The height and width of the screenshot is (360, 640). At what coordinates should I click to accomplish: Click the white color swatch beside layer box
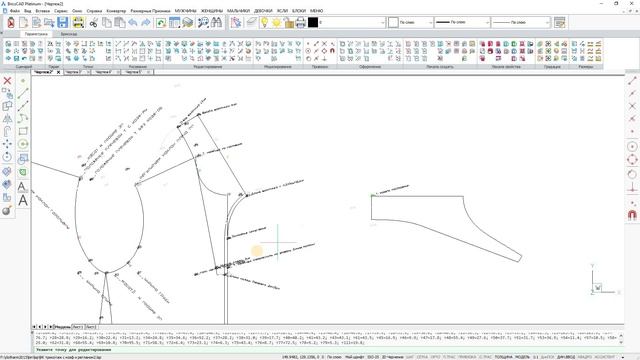click(x=393, y=22)
